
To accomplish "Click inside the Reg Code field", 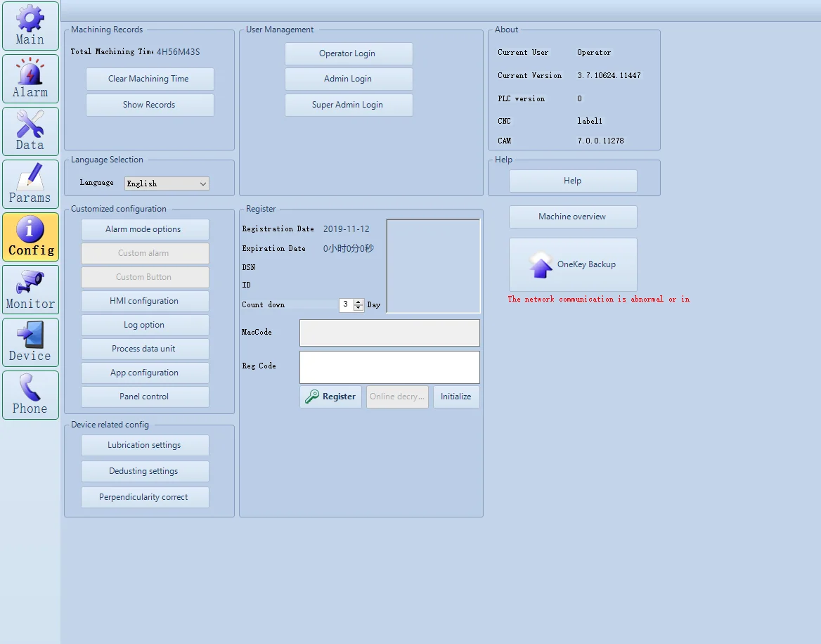I will [389, 367].
